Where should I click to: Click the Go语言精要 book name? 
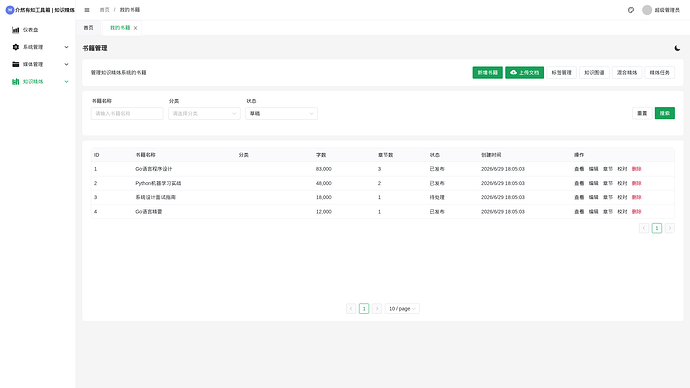[x=149, y=212]
